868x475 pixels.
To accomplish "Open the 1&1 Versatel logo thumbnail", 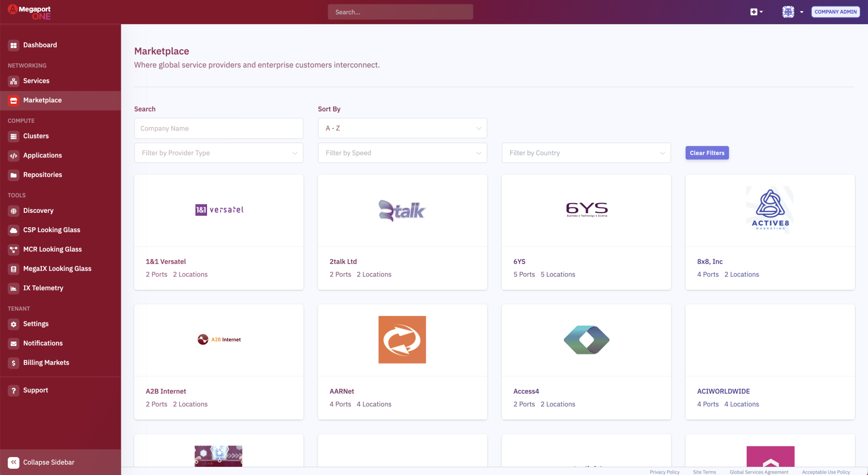I will (x=219, y=210).
